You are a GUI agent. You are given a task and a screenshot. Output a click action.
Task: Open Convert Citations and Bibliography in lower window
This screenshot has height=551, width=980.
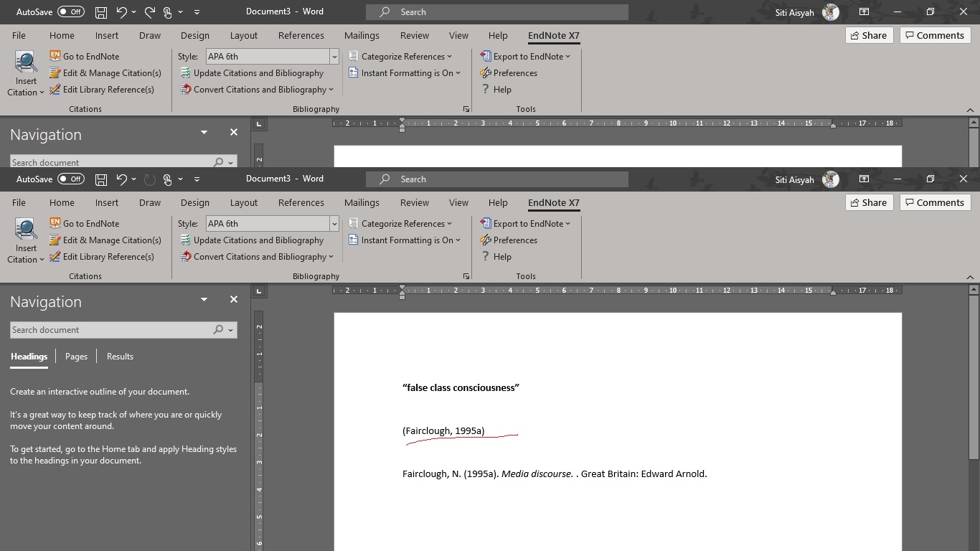pos(256,257)
